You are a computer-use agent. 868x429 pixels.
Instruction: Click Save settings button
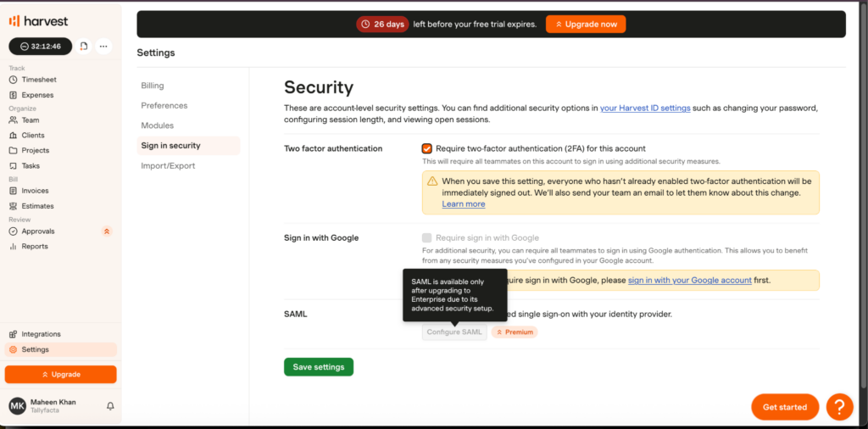click(x=319, y=367)
